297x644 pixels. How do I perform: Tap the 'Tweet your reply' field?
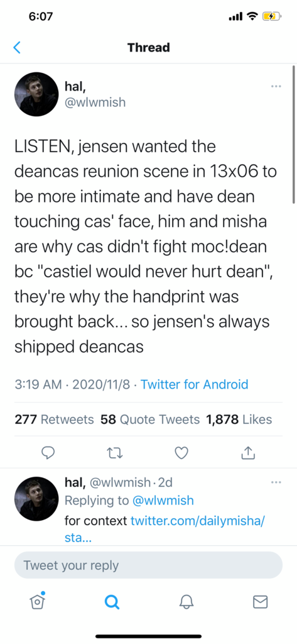148,565
